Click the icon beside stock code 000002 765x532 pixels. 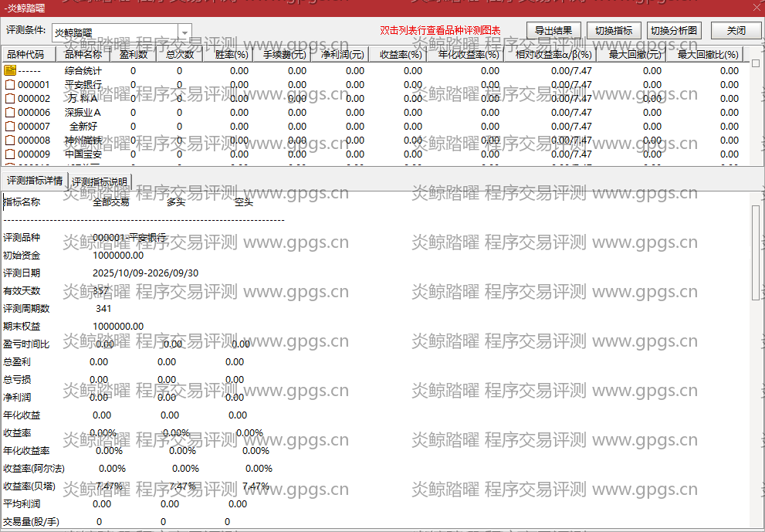[10, 99]
